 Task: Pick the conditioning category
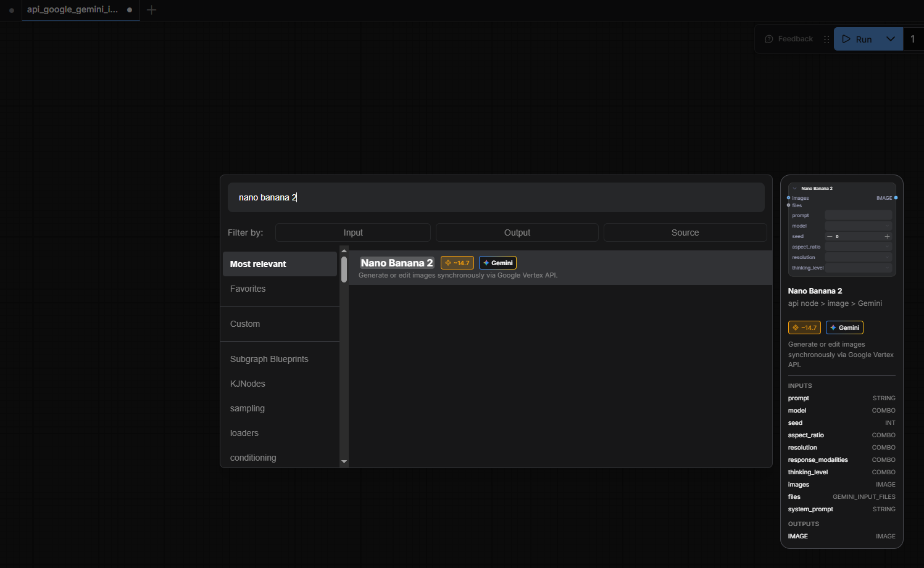(280, 458)
